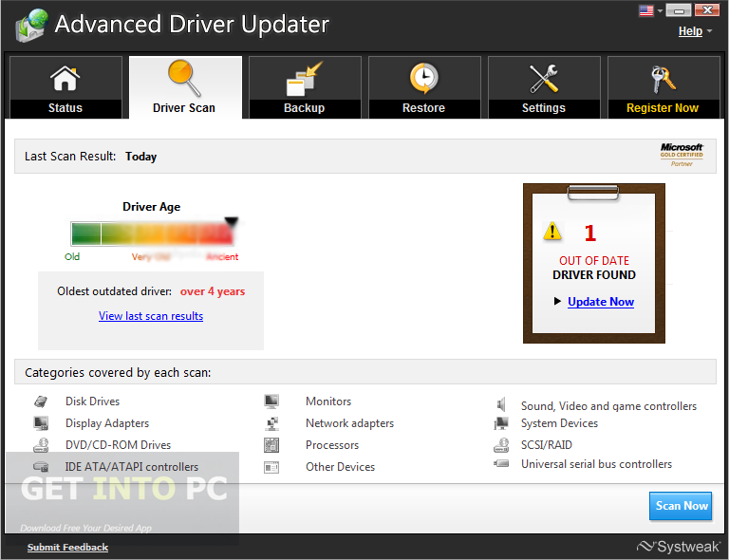Click Update Now link
The width and height of the screenshot is (729, 560).
pyautogui.click(x=601, y=302)
